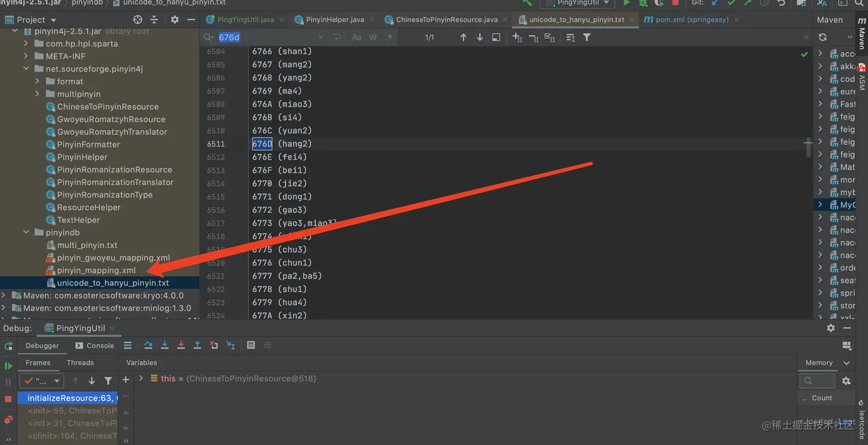Locate the current file with the Project crosshair icon
Screen dimensions: 868x445
(x=138, y=20)
